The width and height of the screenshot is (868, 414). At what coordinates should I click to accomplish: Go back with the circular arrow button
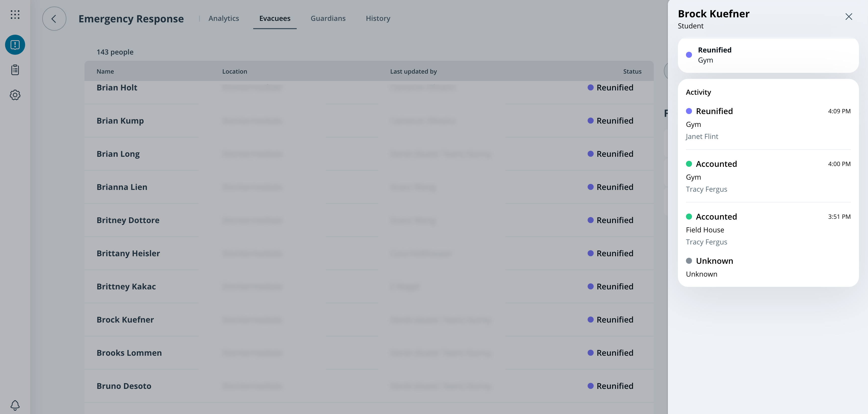tap(54, 19)
